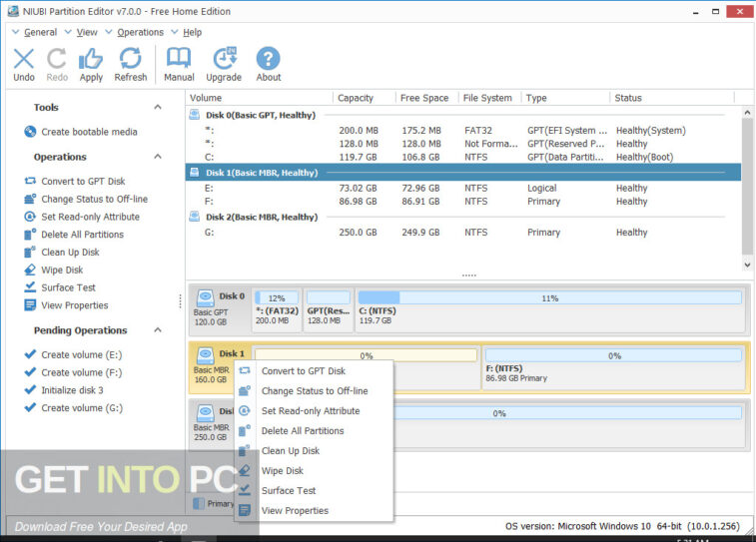The width and height of the screenshot is (756, 542).
Task: Click Delete All Partitions sidebar icon
Action: point(30,235)
